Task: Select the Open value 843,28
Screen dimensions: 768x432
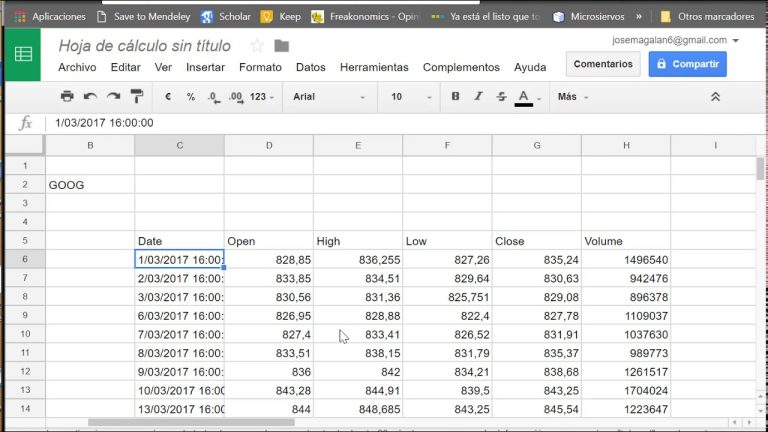Action: coord(269,391)
